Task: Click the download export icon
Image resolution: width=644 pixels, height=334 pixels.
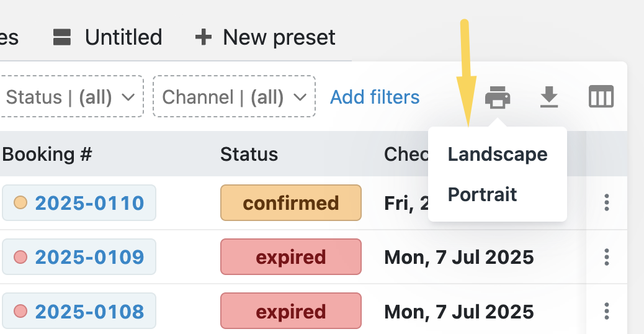Action: click(549, 97)
